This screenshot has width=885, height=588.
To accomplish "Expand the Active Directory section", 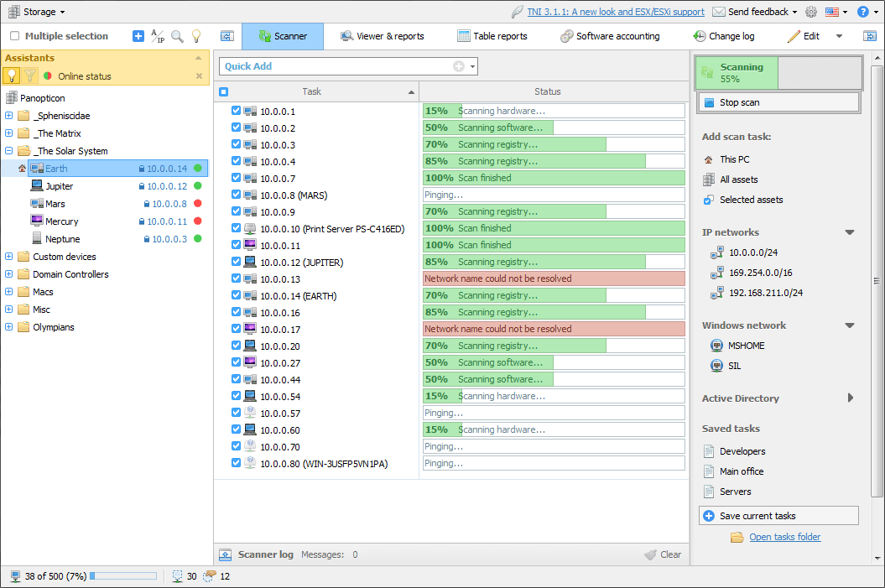I will tap(851, 398).
